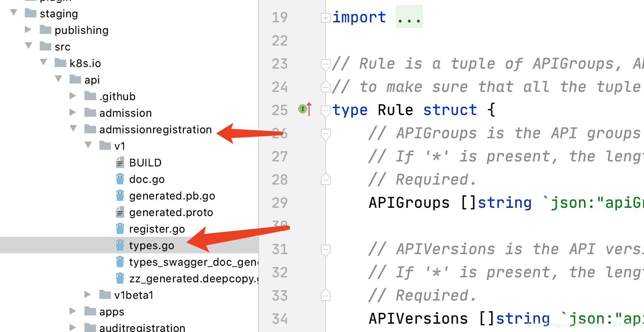Click the BUILD text file icon
The height and width of the screenshot is (332, 644).
point(120,162)
